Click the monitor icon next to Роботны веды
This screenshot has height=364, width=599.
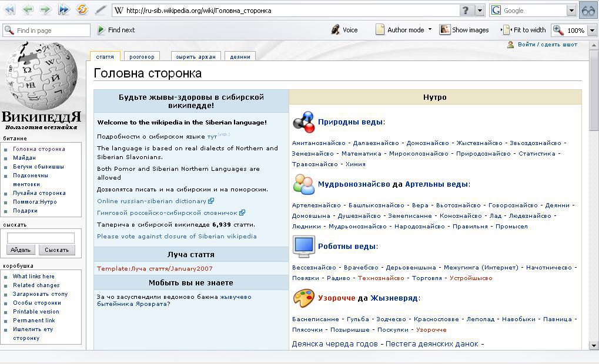pyautogui.click(x=304, y=246)
